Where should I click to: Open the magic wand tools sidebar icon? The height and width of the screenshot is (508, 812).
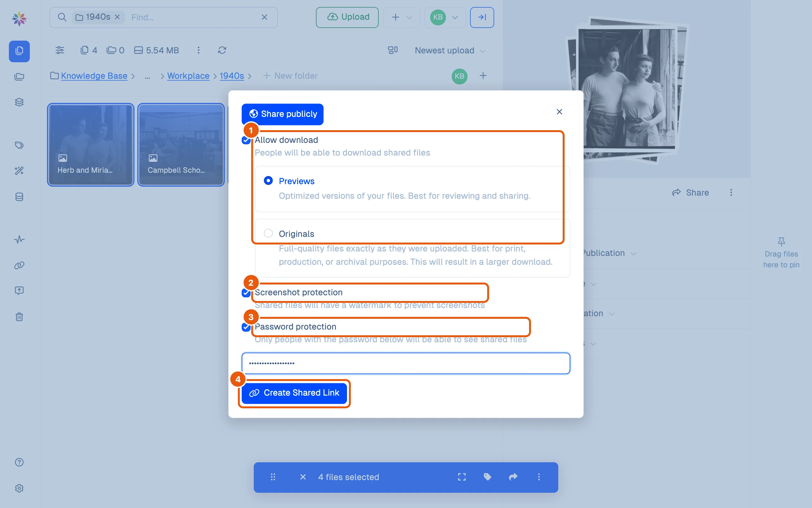[x=19, y=171]
